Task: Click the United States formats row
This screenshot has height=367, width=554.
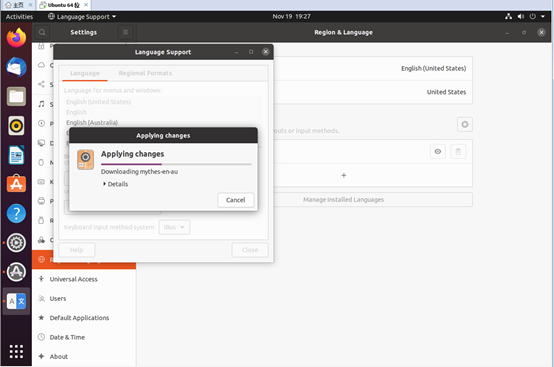Action: [x=373, y=92]
